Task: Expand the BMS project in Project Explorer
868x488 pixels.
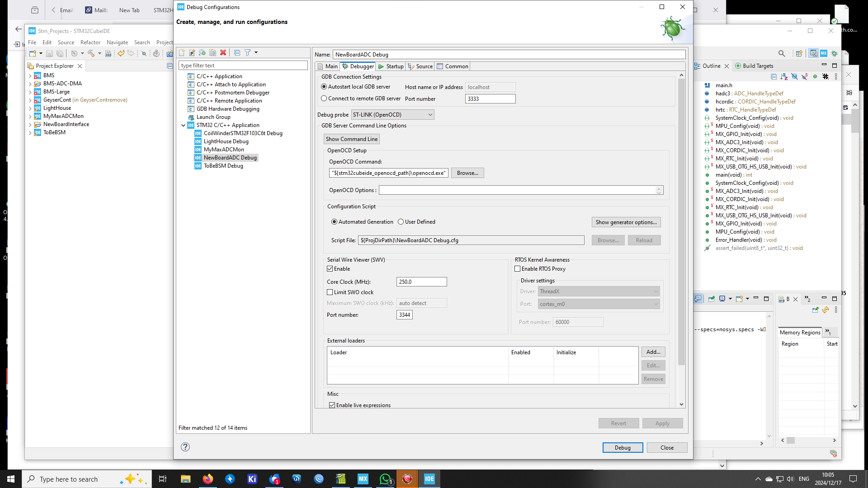Action: tap(30, 75)
